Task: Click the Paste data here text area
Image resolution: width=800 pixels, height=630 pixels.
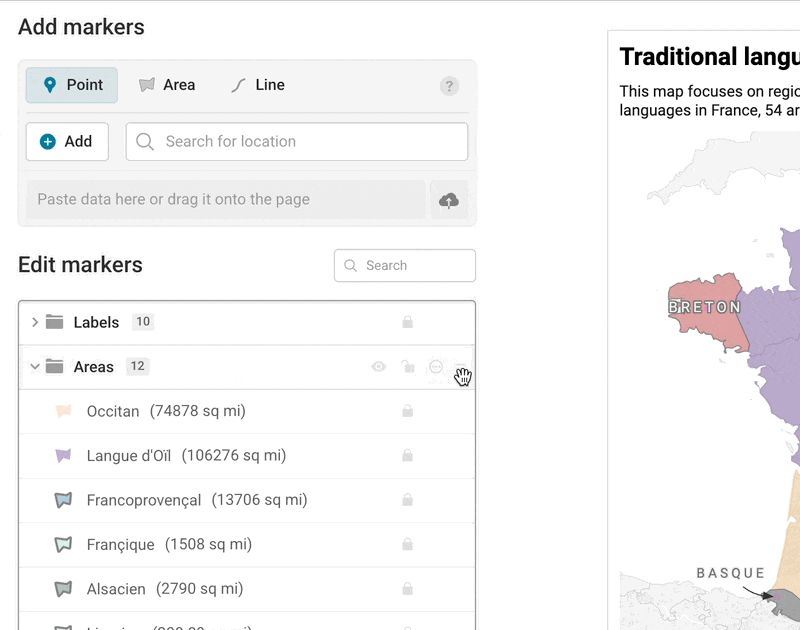Action: pyautogui.click(x=226, y=199)
